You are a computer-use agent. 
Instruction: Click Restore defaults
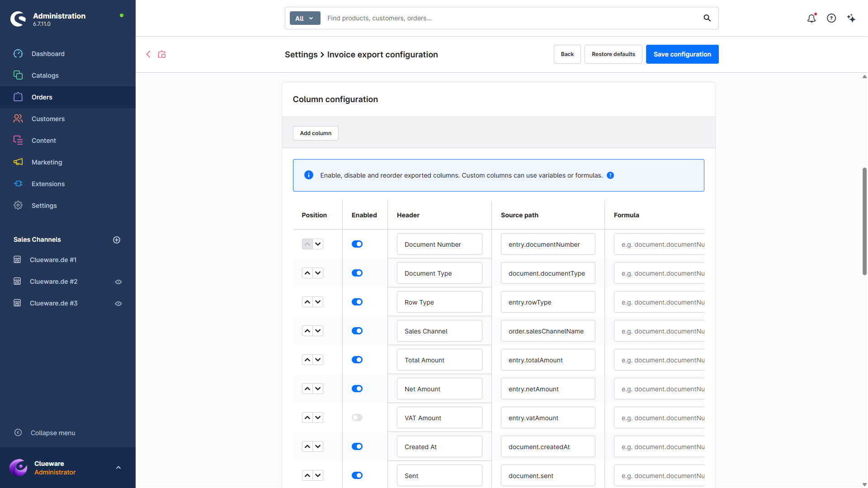pos(613,54)
